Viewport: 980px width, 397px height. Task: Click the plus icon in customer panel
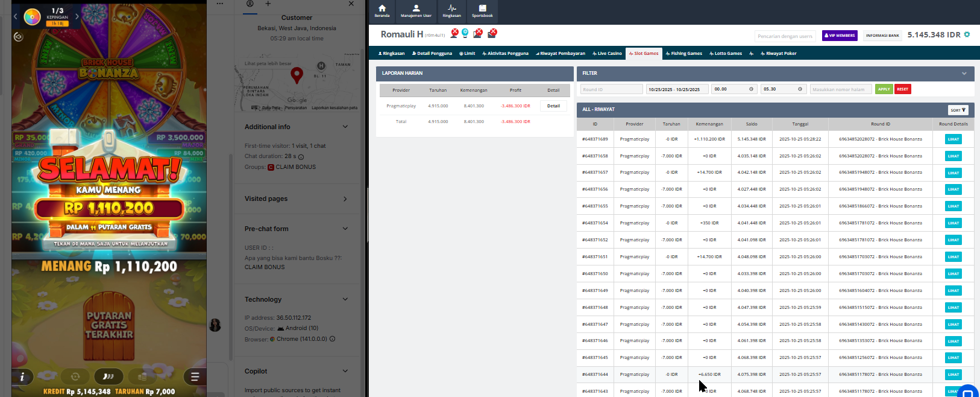[268, 4]
